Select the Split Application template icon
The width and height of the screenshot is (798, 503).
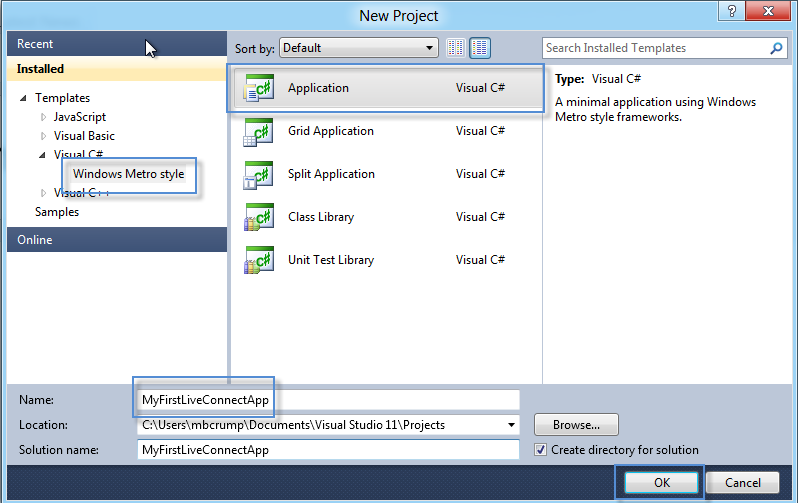(x=259, y=175)
